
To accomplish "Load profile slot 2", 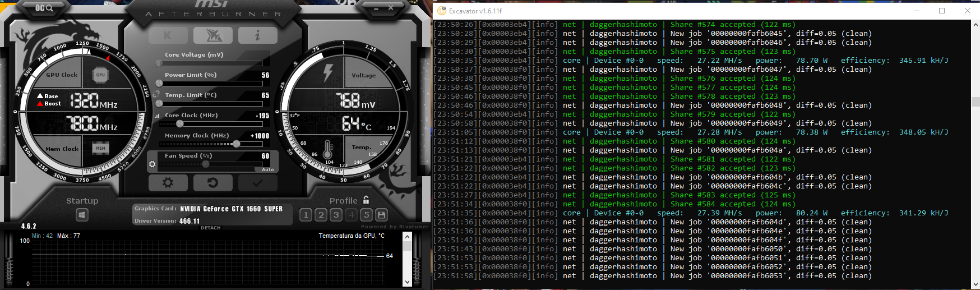I will 321,215.
